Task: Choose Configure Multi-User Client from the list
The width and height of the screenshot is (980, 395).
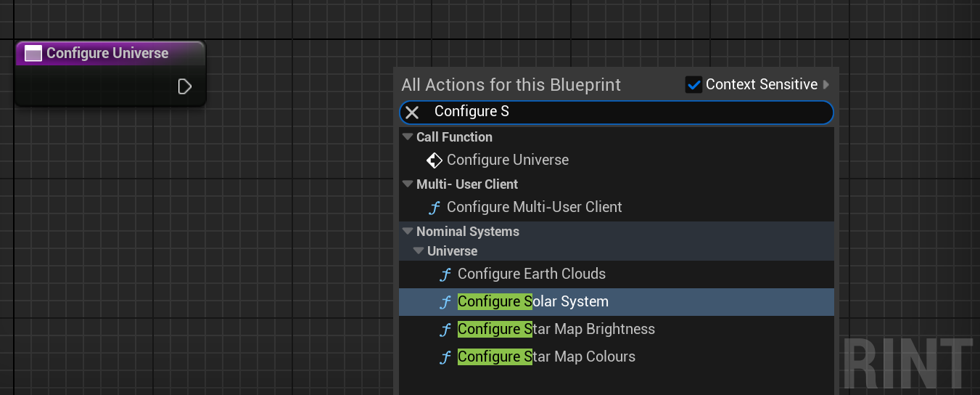Action: pos(534,208)
